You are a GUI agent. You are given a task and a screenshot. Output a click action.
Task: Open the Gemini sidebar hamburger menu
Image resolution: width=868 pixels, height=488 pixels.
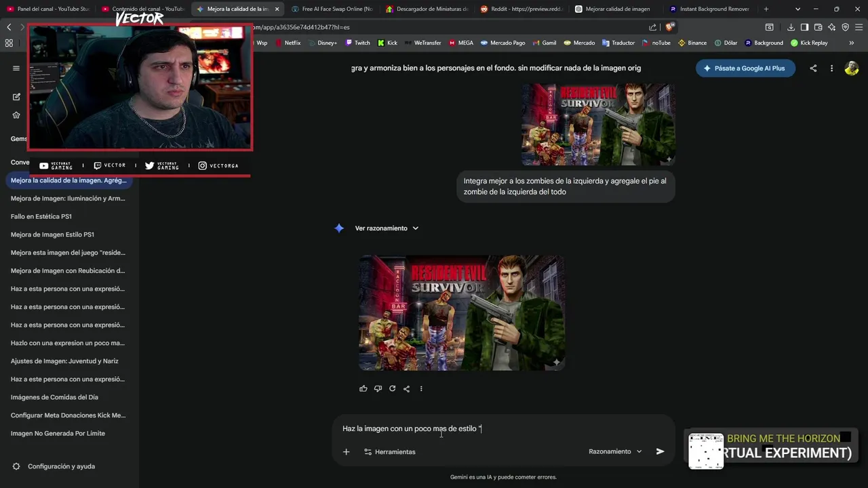pos(16,68)
